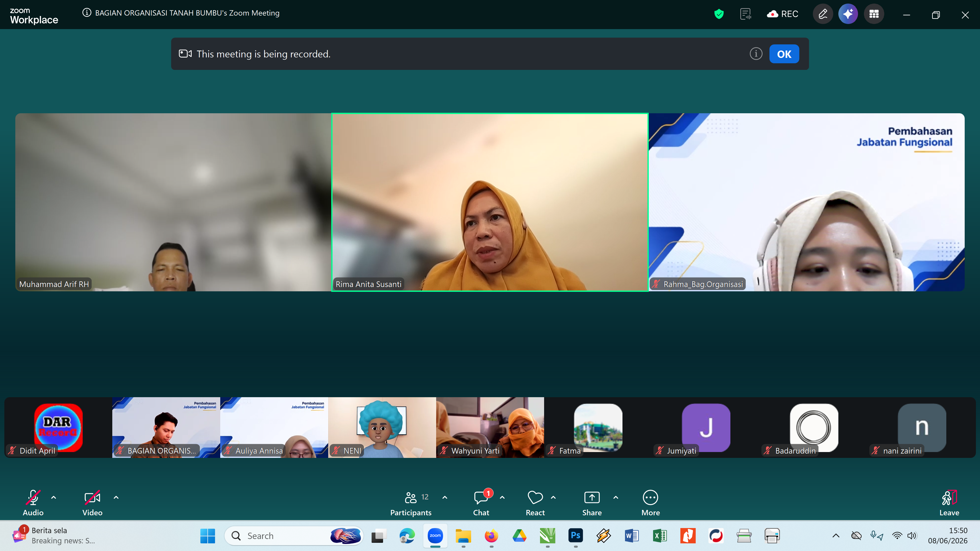Show meeting info icon beside title
Viewport: 980px width, 551px height.
87,12
